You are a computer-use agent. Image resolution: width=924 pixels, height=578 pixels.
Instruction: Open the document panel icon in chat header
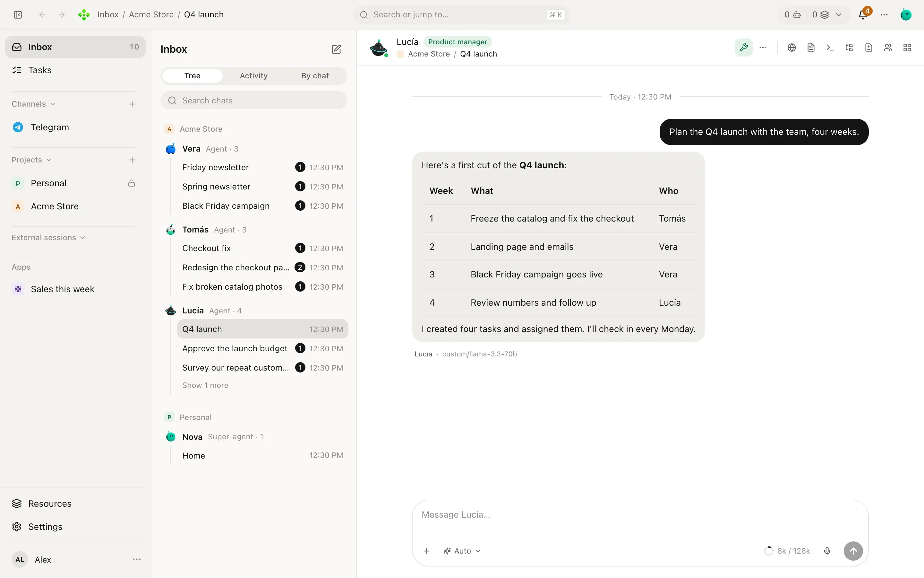pos(811,48)
